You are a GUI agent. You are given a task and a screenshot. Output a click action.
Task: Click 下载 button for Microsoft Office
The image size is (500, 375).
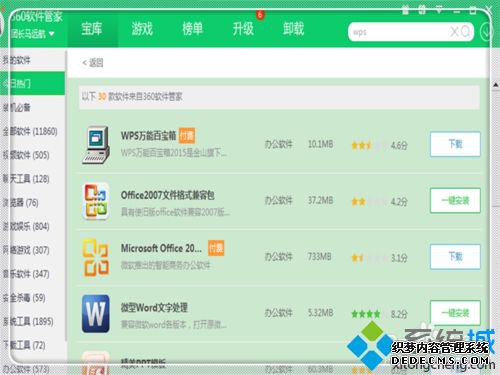tap(455, 257)
